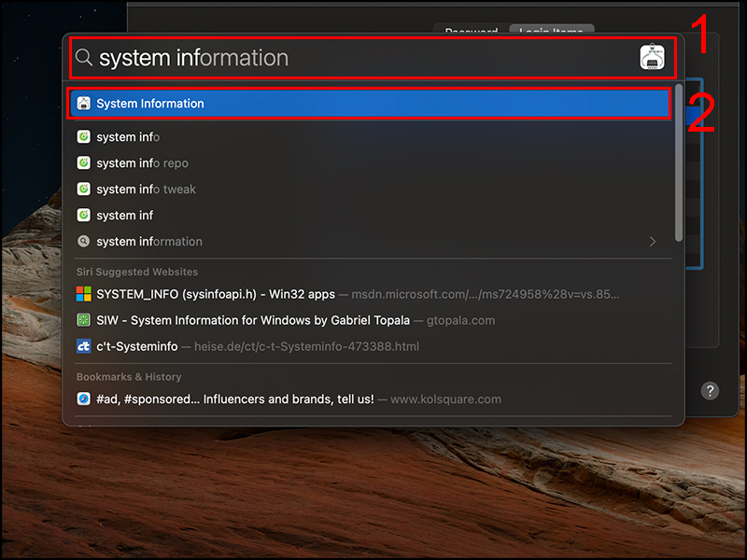This screenshot has width=747, height=560.
Task: Select the system info suggestion
Action: 128,136
